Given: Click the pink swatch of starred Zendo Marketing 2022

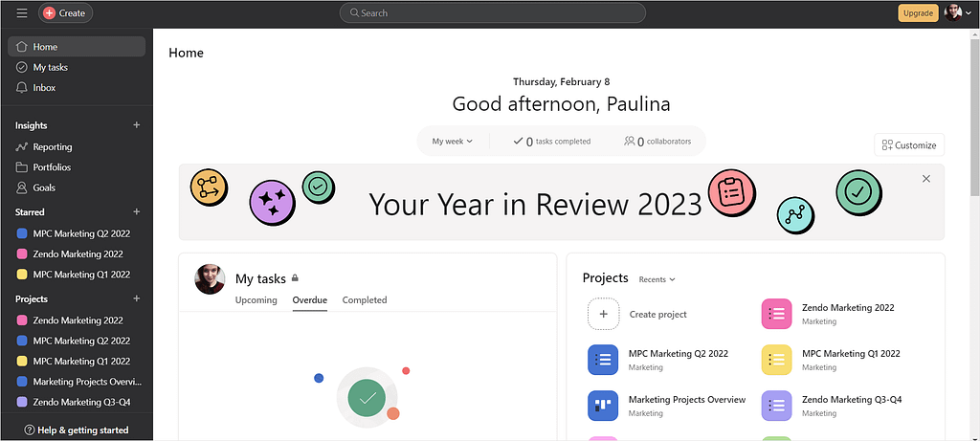Looking at the screenshot, I should [x=22, y=254].
